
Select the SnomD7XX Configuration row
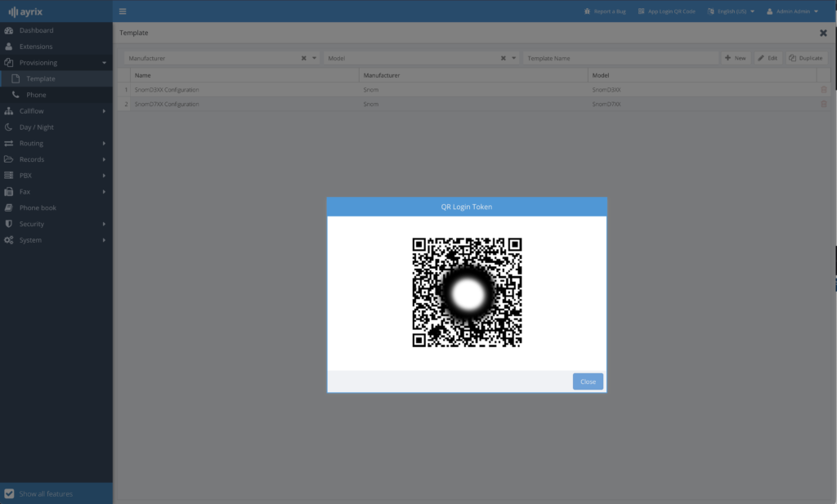click(x=473, y=104)
